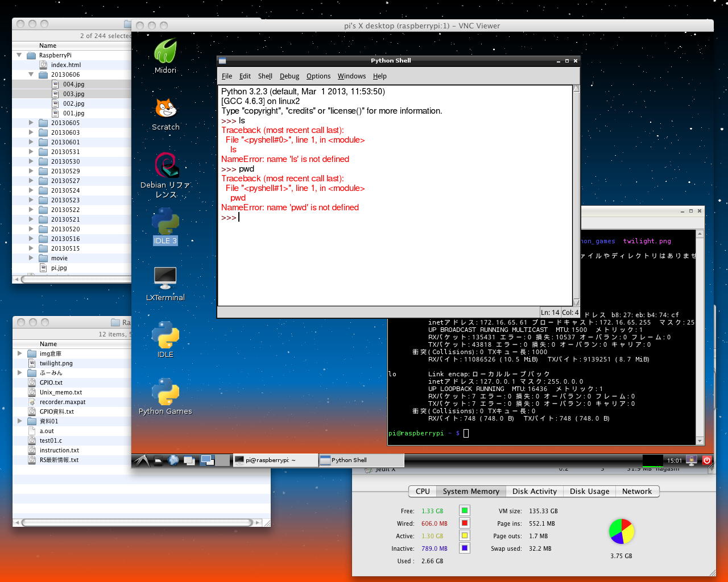Open the Python Games desktop icon
Viewport: 728px width, 582px height.
(166, 392)
